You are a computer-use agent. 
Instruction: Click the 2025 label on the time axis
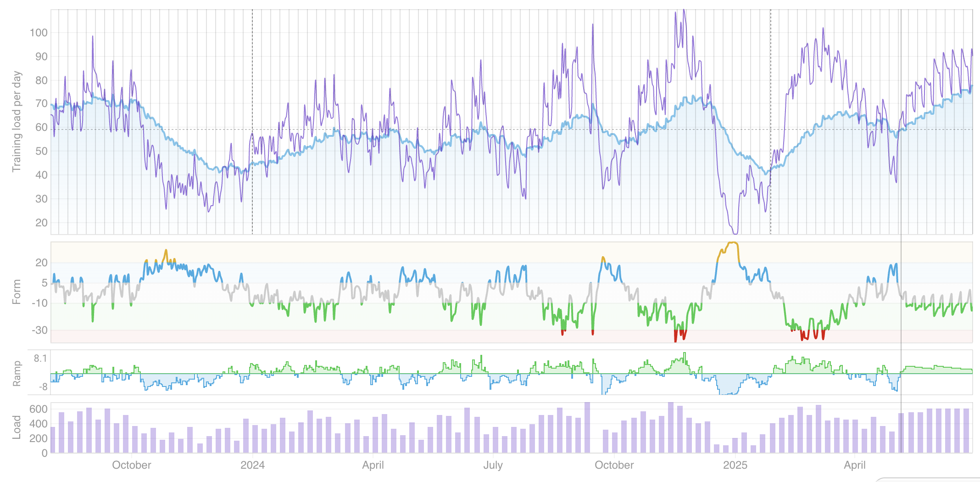coord(735,465)
